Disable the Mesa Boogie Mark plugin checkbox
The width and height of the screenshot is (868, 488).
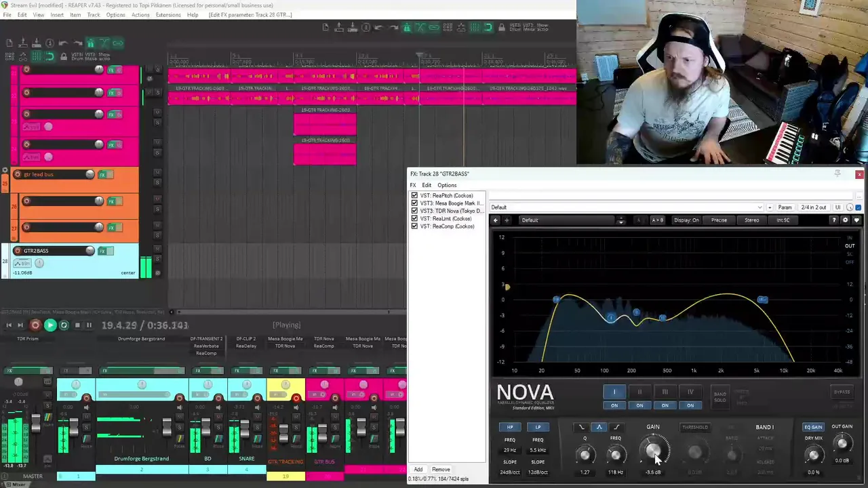coord(414,203)
